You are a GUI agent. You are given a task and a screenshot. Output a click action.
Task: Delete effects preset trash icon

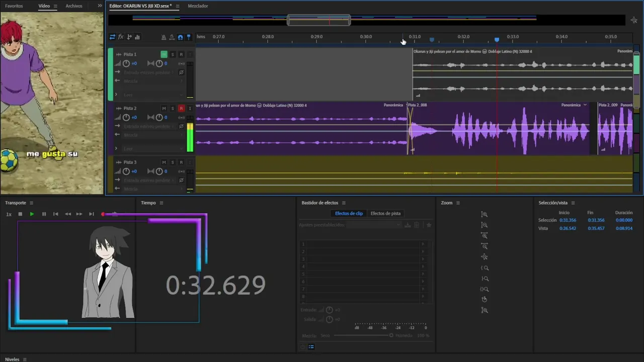[x=416, y=225]
